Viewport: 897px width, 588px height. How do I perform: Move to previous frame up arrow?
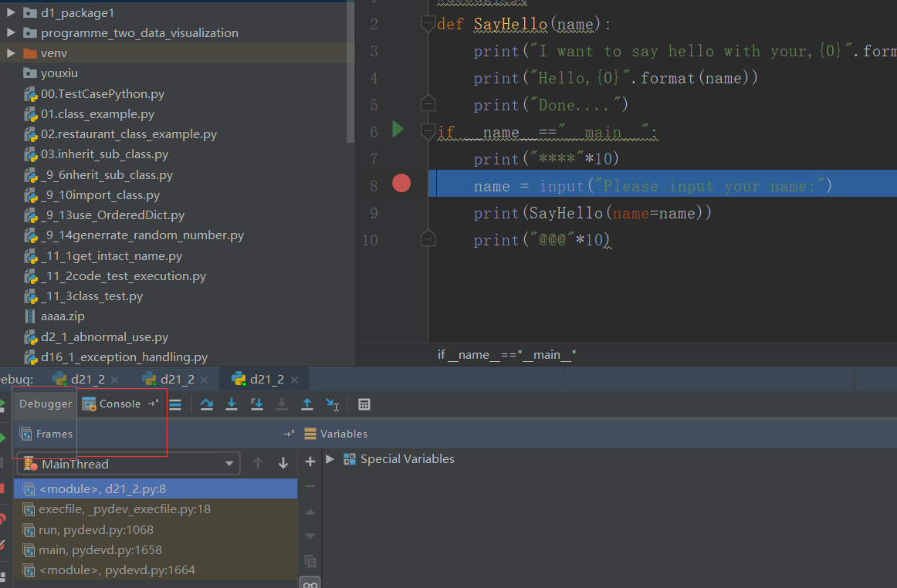pyautogui.click(x=258, y=463)
